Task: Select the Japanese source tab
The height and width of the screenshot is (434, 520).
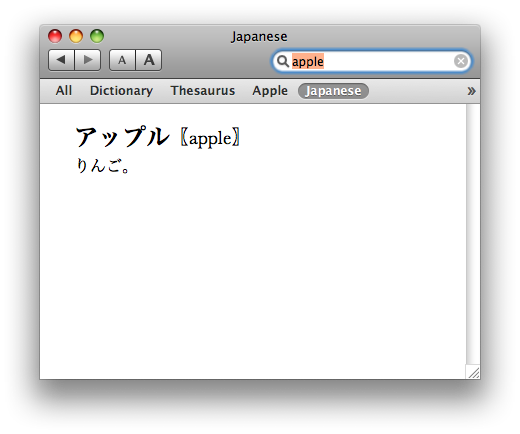Action: 333,91
